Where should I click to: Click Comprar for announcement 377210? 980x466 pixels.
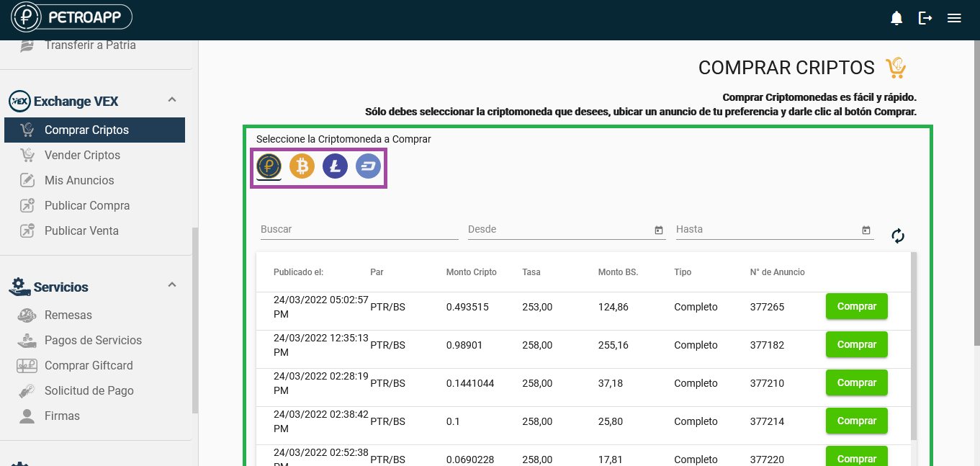click(856, 382)
